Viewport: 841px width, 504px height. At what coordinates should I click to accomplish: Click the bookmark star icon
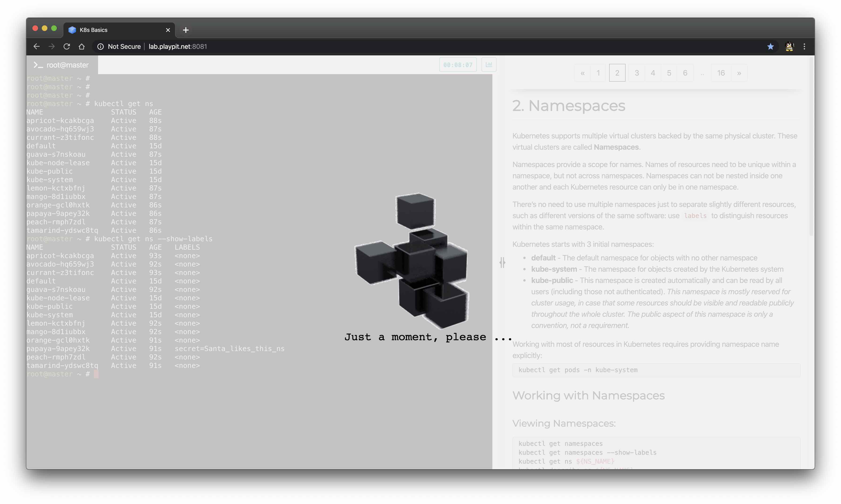(x=770, y=46)
